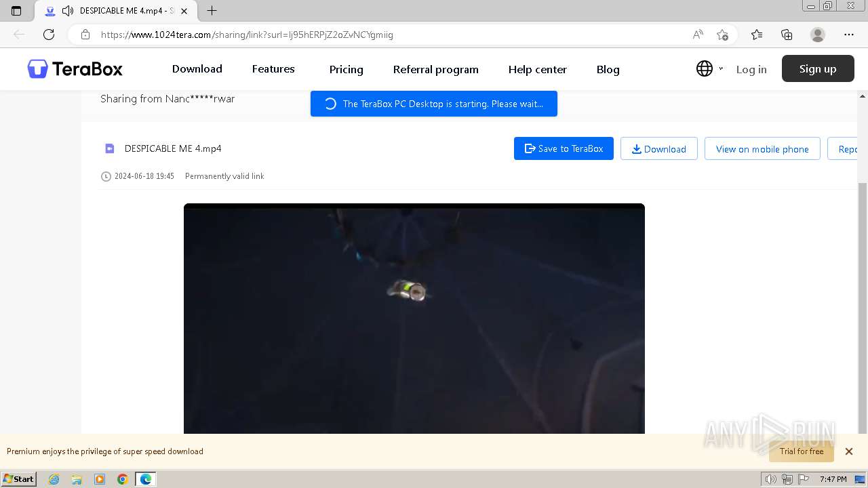This screenshot has height=488, width=868.
Task: Click the Log in link
Action: pyautogui.click(x=751, y=69)
